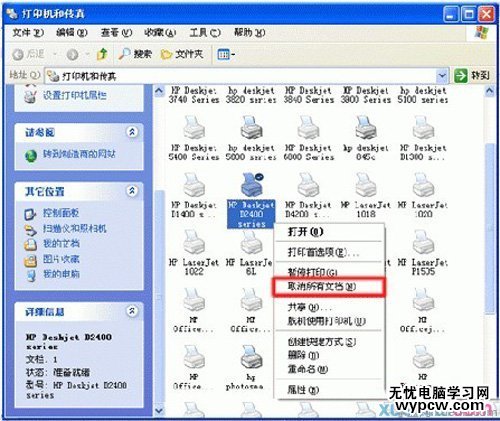Go to manufacturer's website link
500x421 pixels.
point(79,154)
